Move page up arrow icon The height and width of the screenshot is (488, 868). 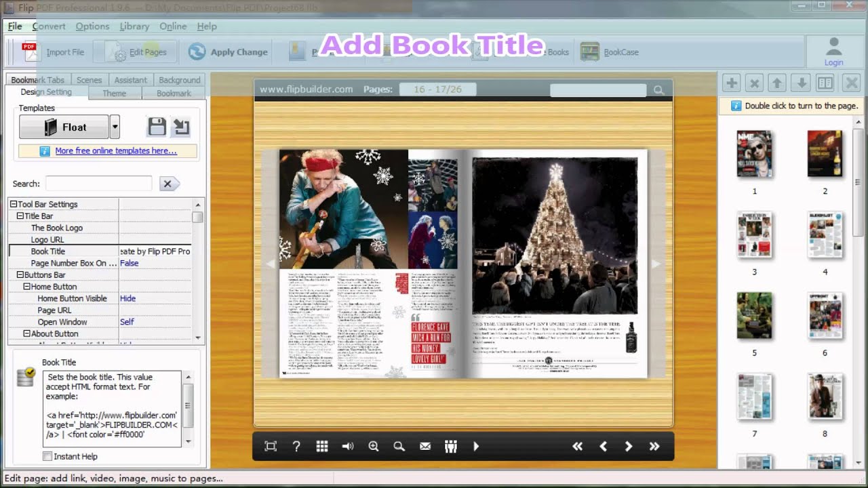point(778,83)
